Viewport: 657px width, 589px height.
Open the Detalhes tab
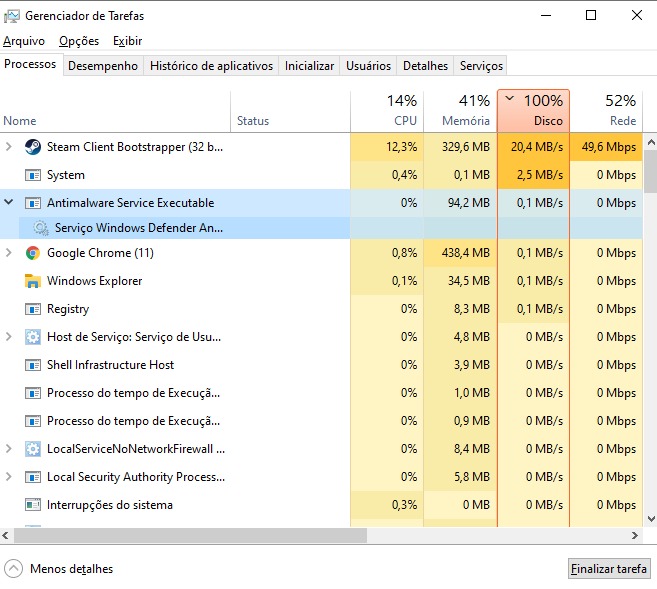425,66
